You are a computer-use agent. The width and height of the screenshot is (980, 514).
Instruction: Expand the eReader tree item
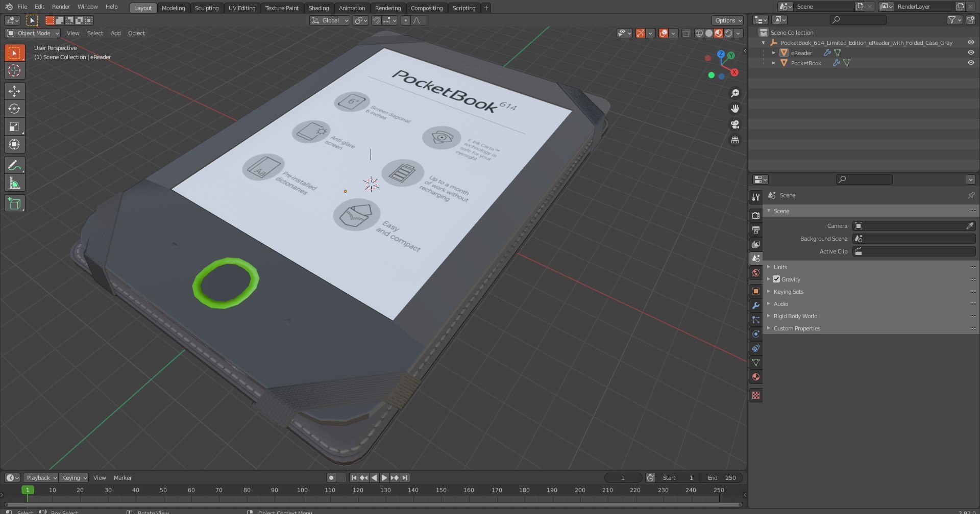(774, 53)
